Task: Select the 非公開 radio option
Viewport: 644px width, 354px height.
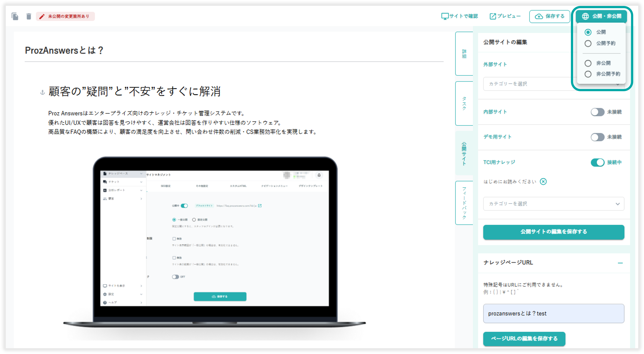Action: point(588,63)
